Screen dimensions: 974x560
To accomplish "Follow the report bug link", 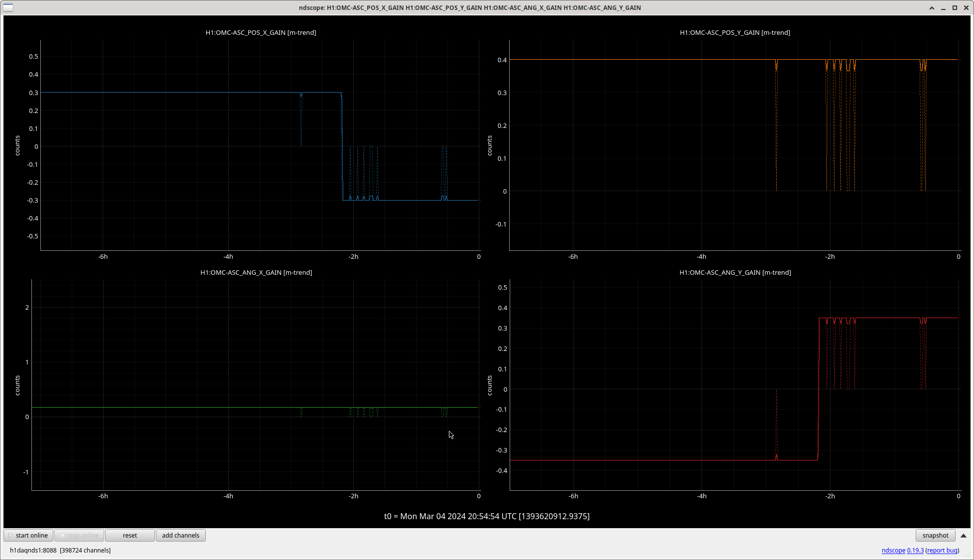I will (x=942, y=550).
